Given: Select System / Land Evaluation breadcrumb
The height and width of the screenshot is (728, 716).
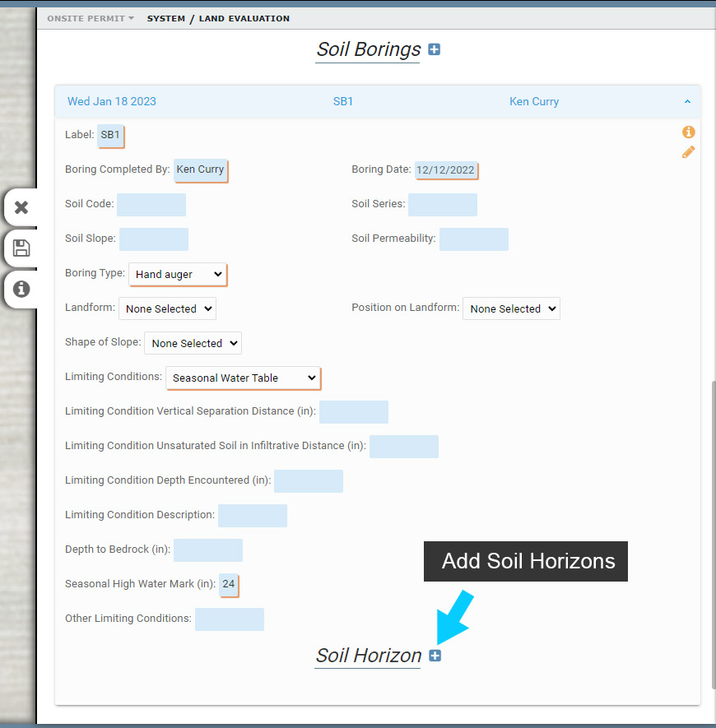Looking at the screenshot, I should coord(218,18).
